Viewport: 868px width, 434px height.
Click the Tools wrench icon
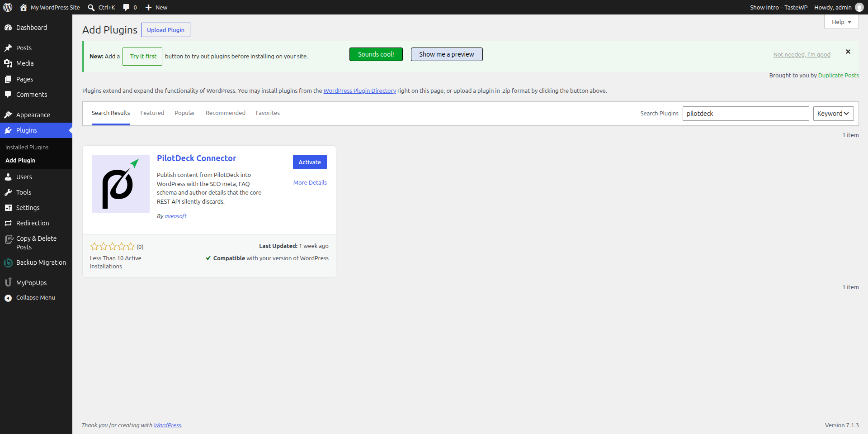(8, 192)
